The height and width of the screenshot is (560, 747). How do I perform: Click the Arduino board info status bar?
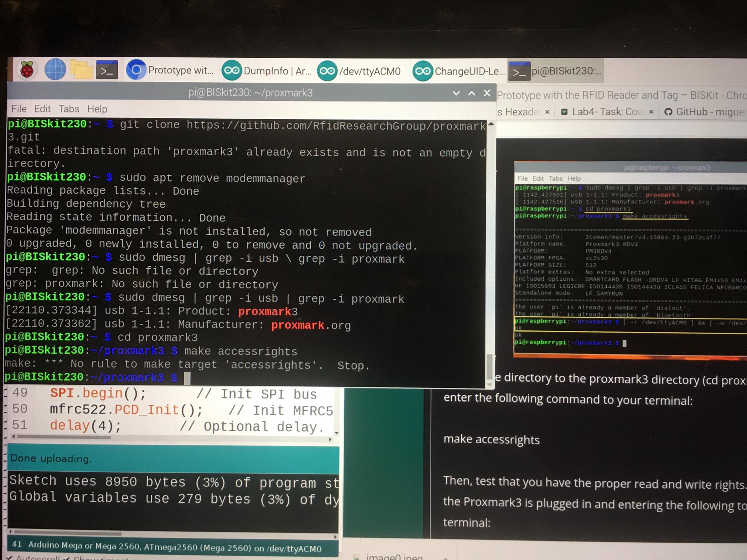[x=173, y=547]
